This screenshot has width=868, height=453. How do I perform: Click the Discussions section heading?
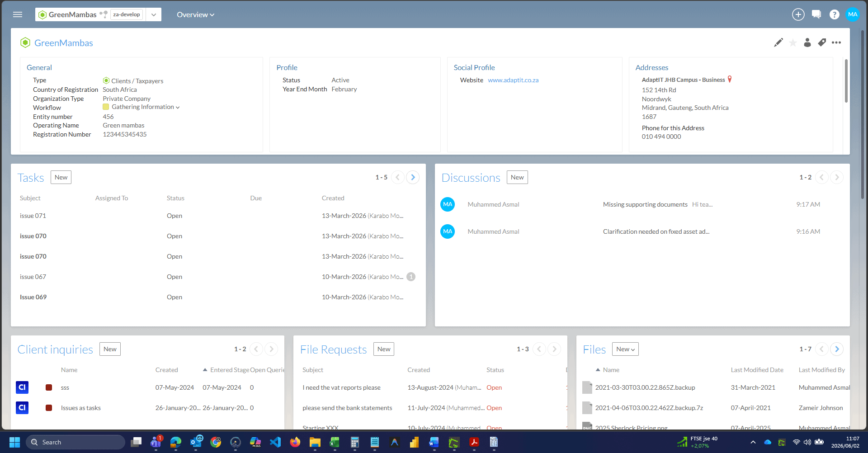[471, 178]
